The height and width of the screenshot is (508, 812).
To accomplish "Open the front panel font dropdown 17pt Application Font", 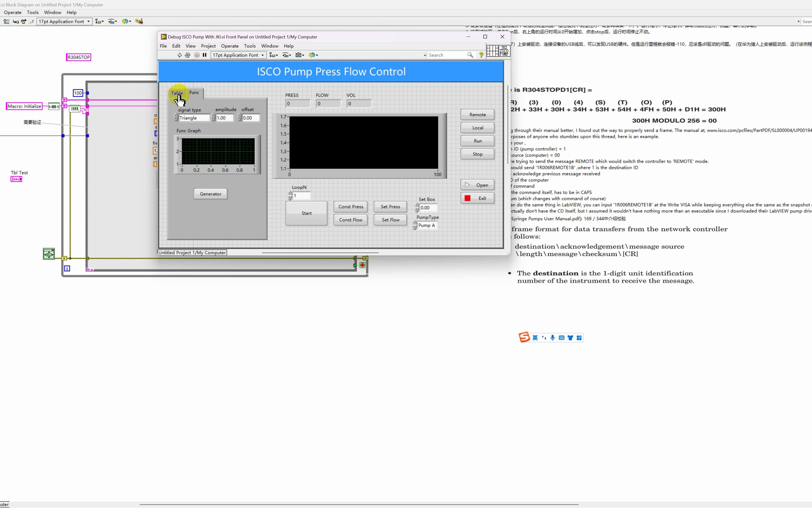I will 238,55.
